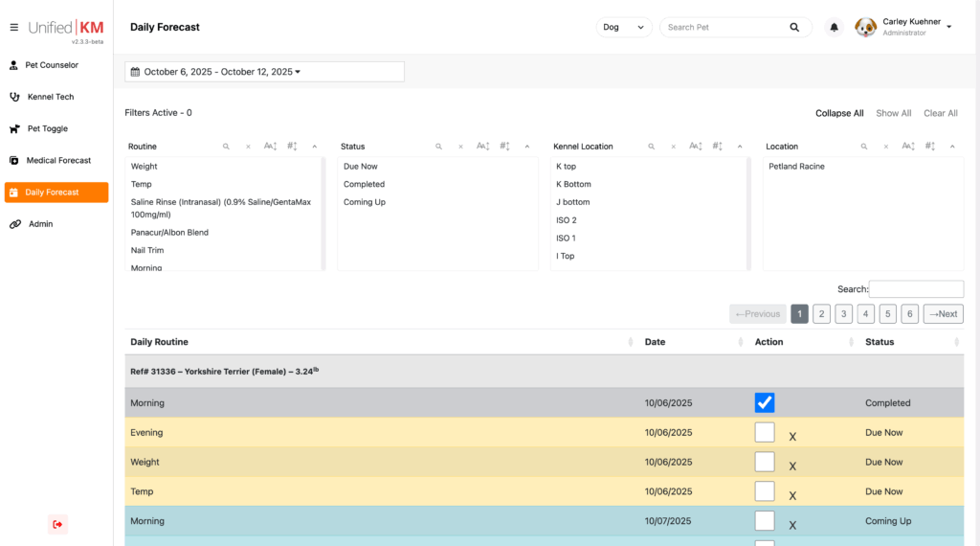
Task: Select Completed in Status filter
Action: pyautogui.click(x=364, y=185)
